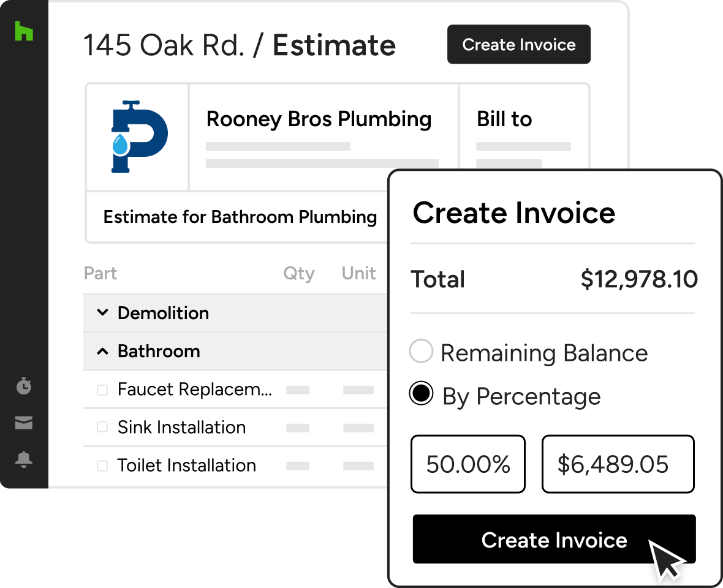Click the black Create Invoice dialog button
This screenshot has width=723, height=588.
click(x=553, y=540)
